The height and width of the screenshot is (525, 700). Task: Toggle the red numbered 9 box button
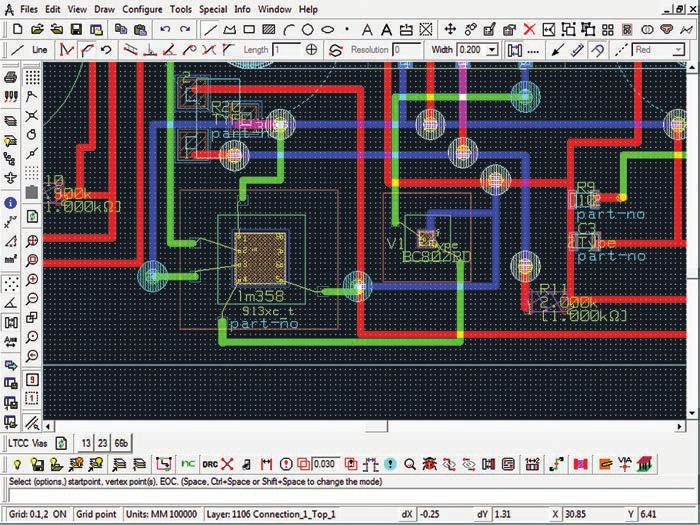[32, 380]
